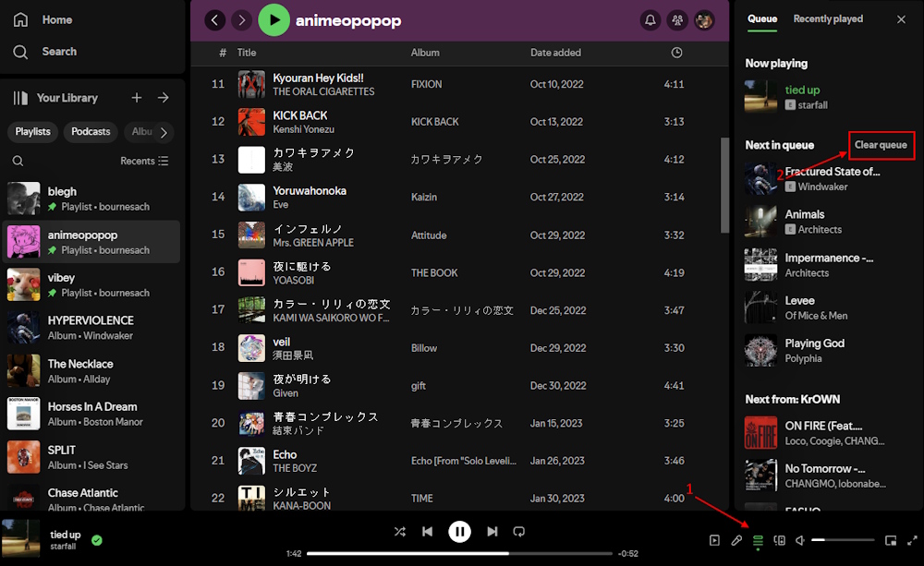924x566 pixels.
Task: Play the animeopopop playlist
Action: click(x=274, y=20)
